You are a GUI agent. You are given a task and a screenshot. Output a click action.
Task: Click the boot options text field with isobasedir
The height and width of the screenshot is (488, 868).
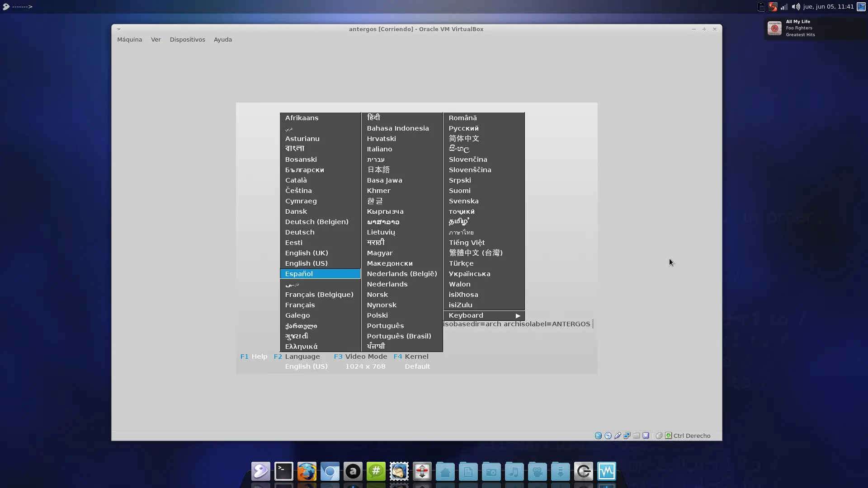[518, 324]
